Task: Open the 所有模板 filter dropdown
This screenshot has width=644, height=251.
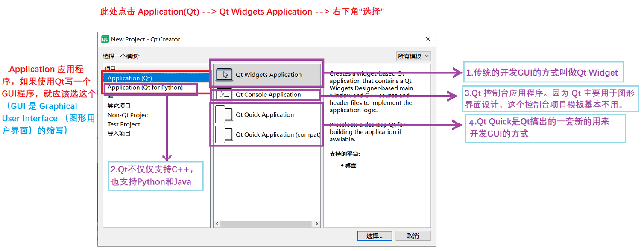Action: pos(413,56)
